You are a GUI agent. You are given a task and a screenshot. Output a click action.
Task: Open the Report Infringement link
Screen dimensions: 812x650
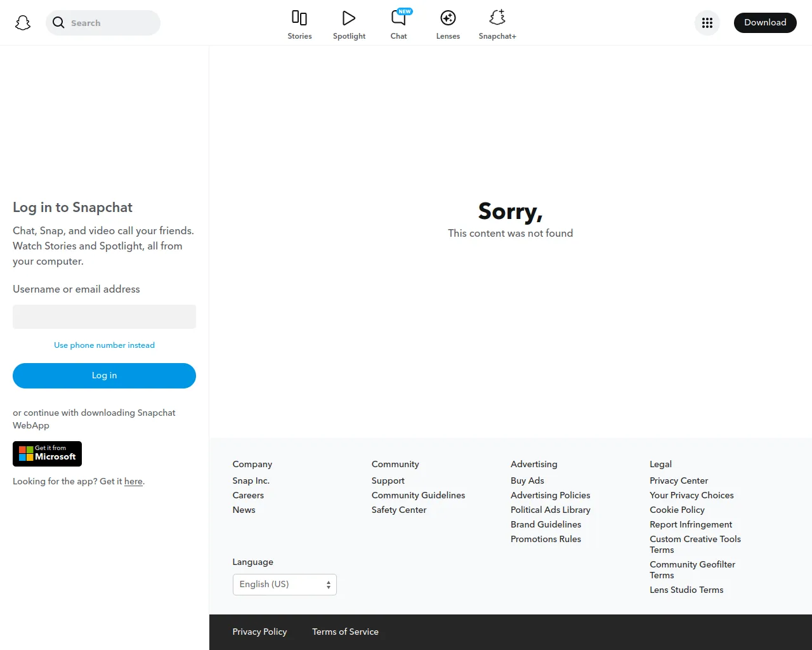point(691,525)
